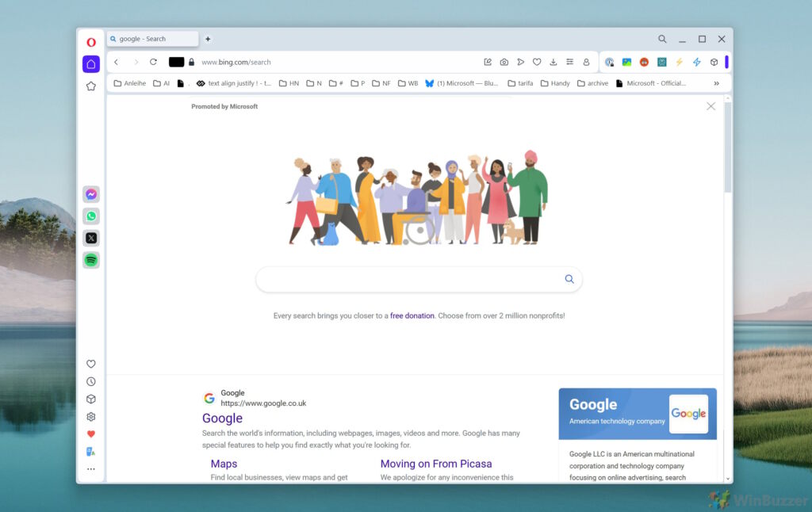Screen dimensions: 812x512
Task: Click the blue lightning extension icon
Action: pyautogui.click(x=697, y=62)
